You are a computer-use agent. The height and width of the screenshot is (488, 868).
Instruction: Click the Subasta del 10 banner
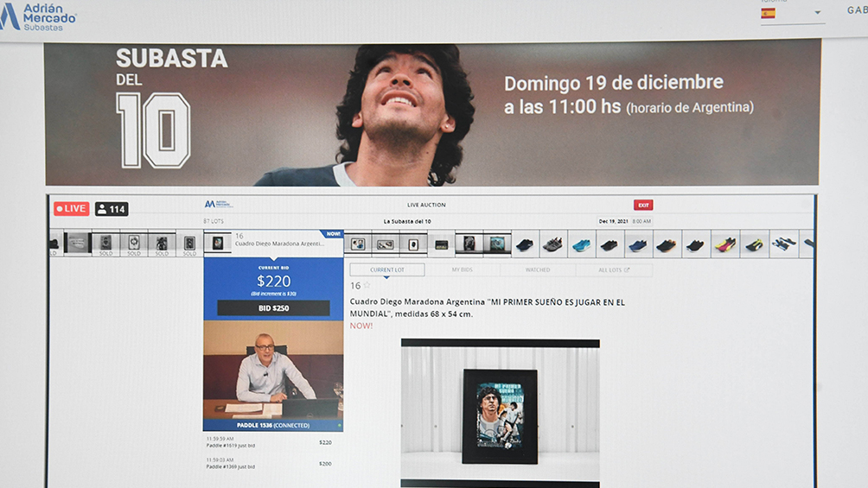432,112
